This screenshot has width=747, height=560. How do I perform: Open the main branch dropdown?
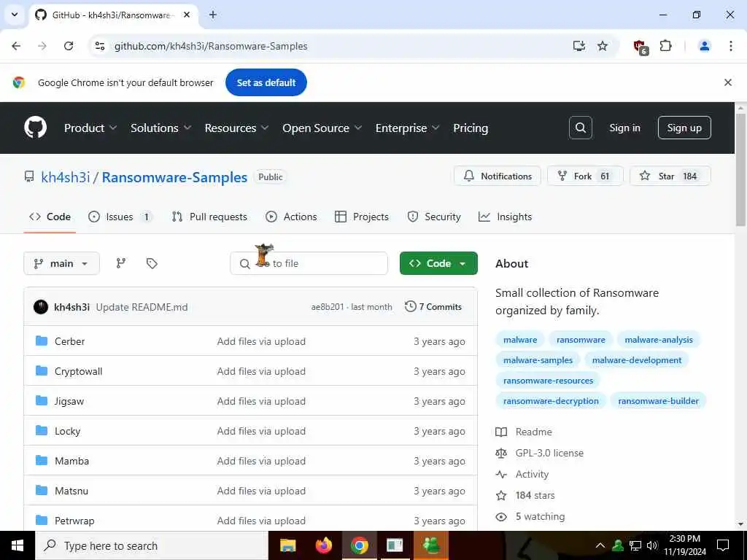61,263
